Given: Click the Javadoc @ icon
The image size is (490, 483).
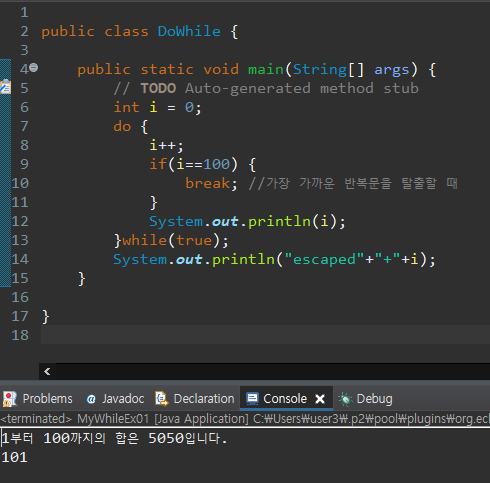Looking at the screenshot, I should click(x=91, y=399).
